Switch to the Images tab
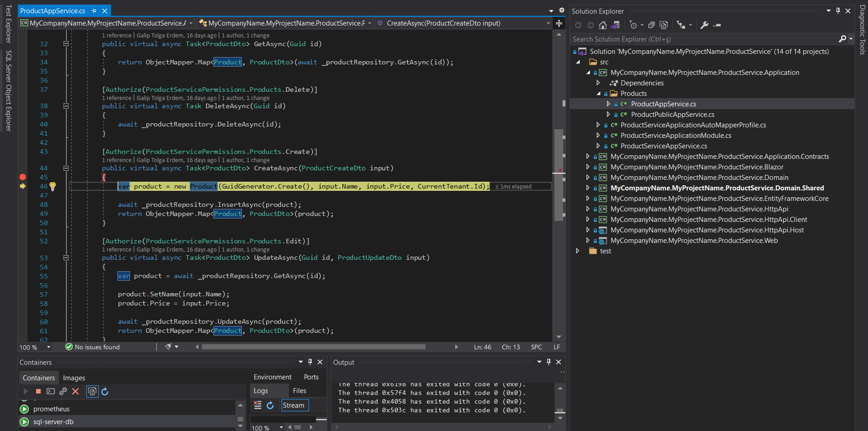Screen dimensions: 868x431 click(74, 378)
